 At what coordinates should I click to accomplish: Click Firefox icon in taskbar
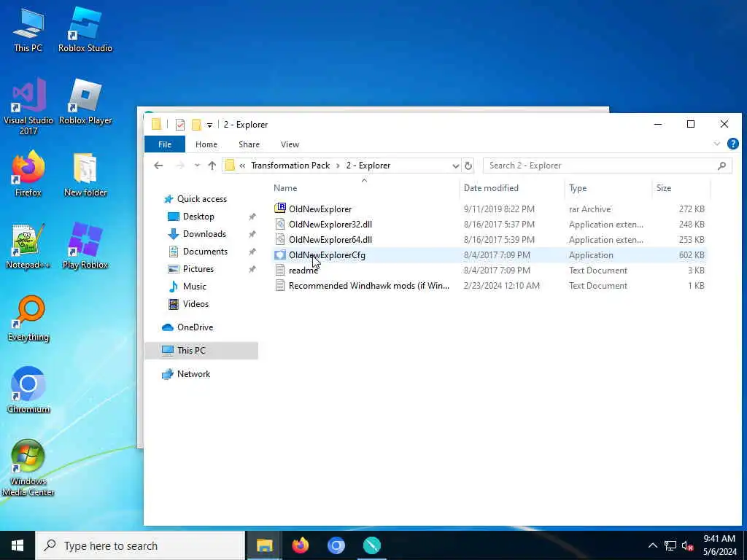coord(300,545)
